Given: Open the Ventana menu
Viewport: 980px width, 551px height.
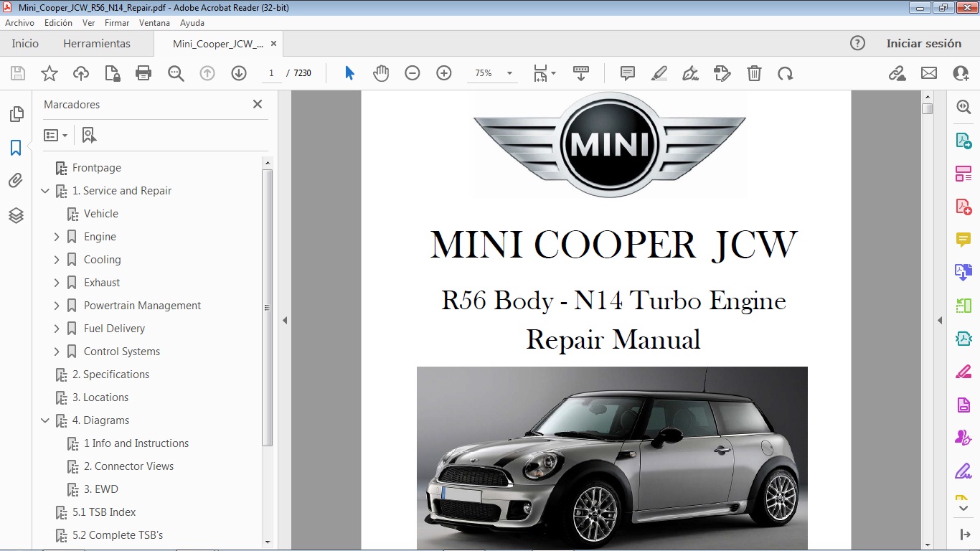Looking at the screenshot, I should (154, 22).
